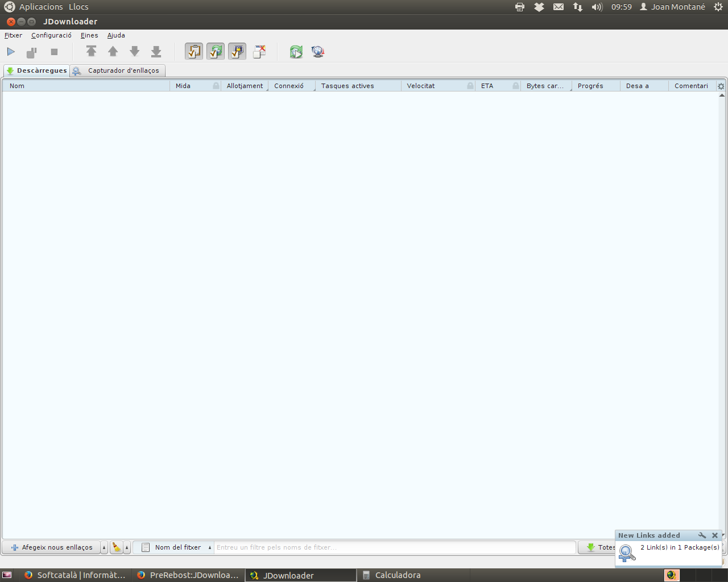Toggle clipboard monitoring button

click(194, 52)
